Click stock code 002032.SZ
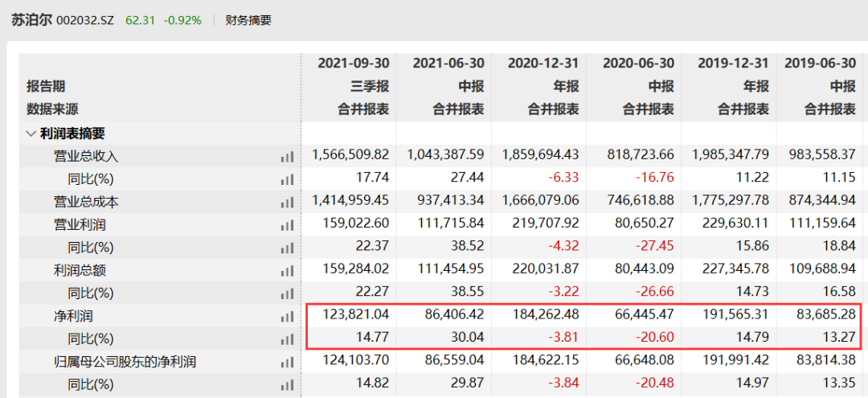868x398 pixels. pos(86,20)
